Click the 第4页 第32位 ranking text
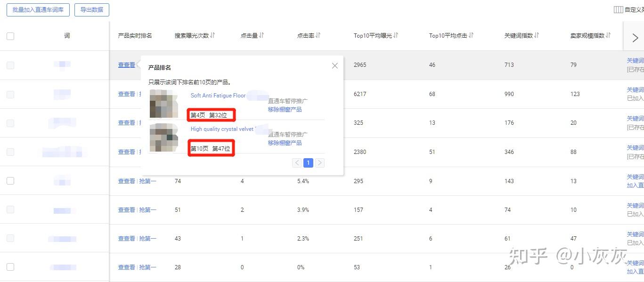The width and height of the screenshot is (644, 282). click(209, 115)
